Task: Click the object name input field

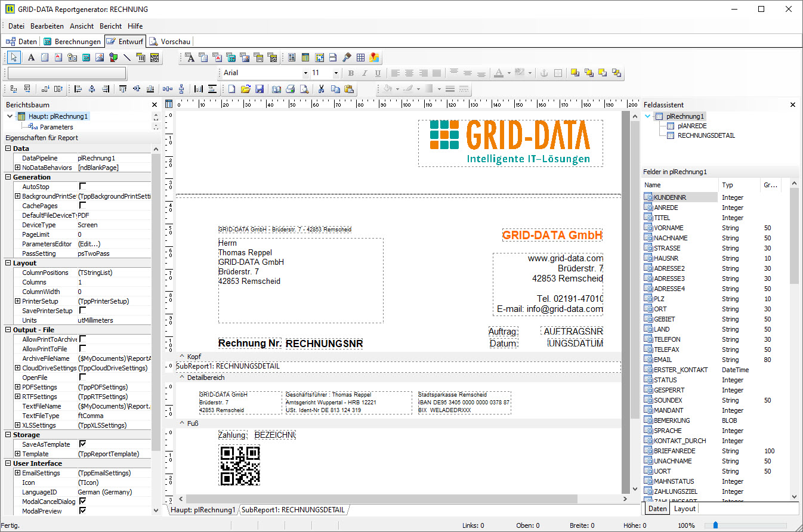Action: pyautogui.click(x=67, y=73)
